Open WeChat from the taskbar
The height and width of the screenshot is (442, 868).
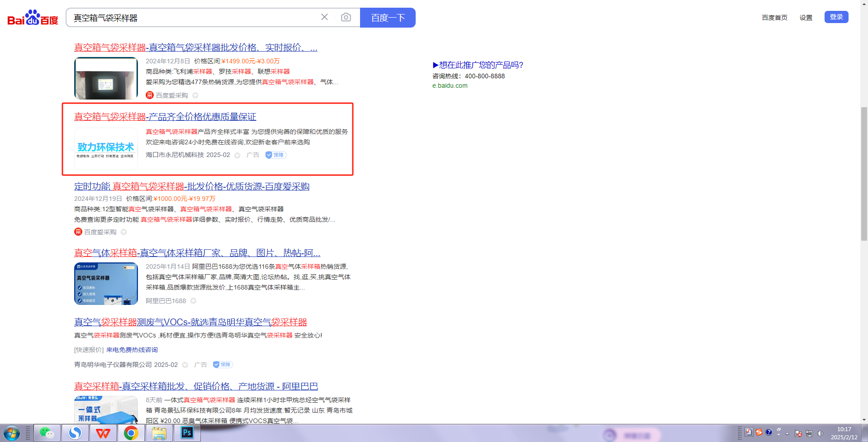tap(47, 433)
